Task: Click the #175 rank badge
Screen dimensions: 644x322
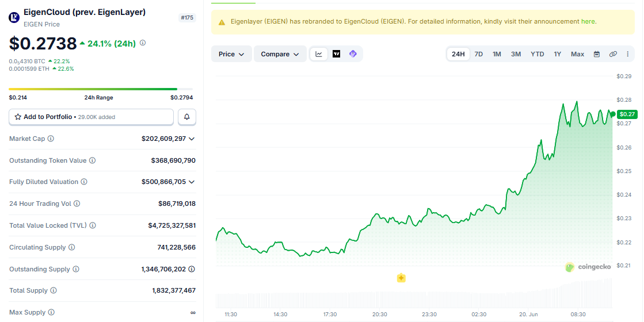Action: (188, 18)
